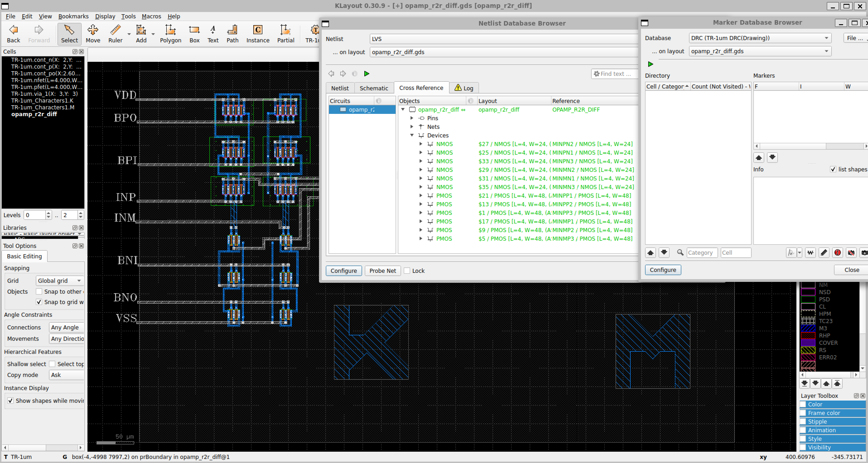The height and width of the screenshot is (463, 868).
Task: Select the Text tool
Action: coord(213,34)
